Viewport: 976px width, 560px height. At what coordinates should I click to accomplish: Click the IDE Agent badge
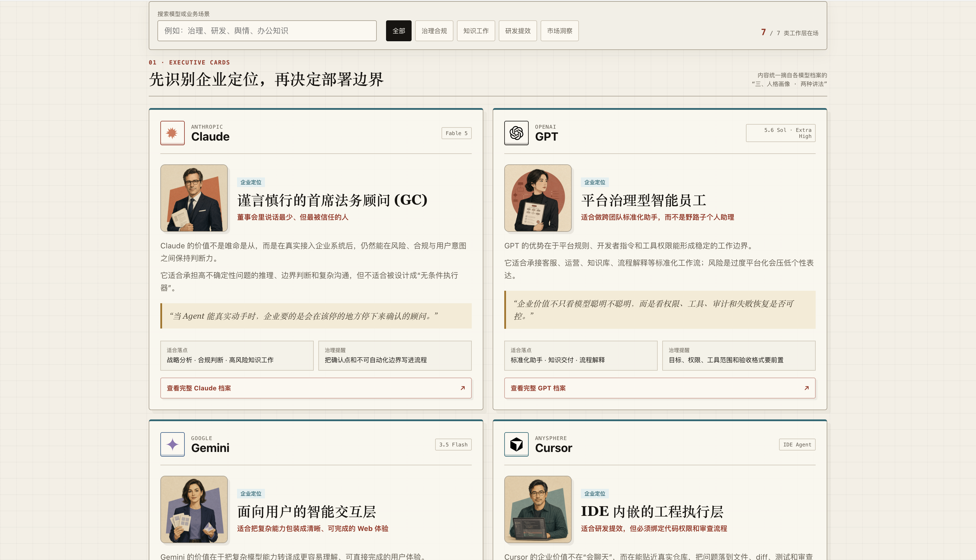797,444
